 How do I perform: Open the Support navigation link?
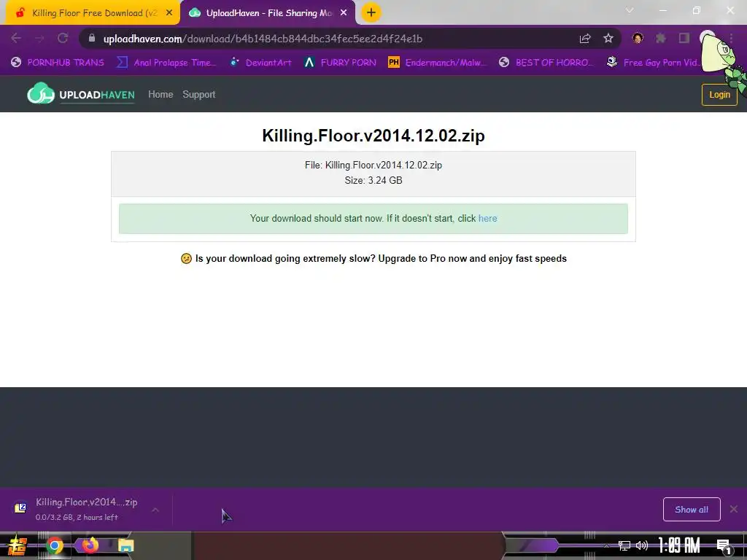(x=198, y=94)
